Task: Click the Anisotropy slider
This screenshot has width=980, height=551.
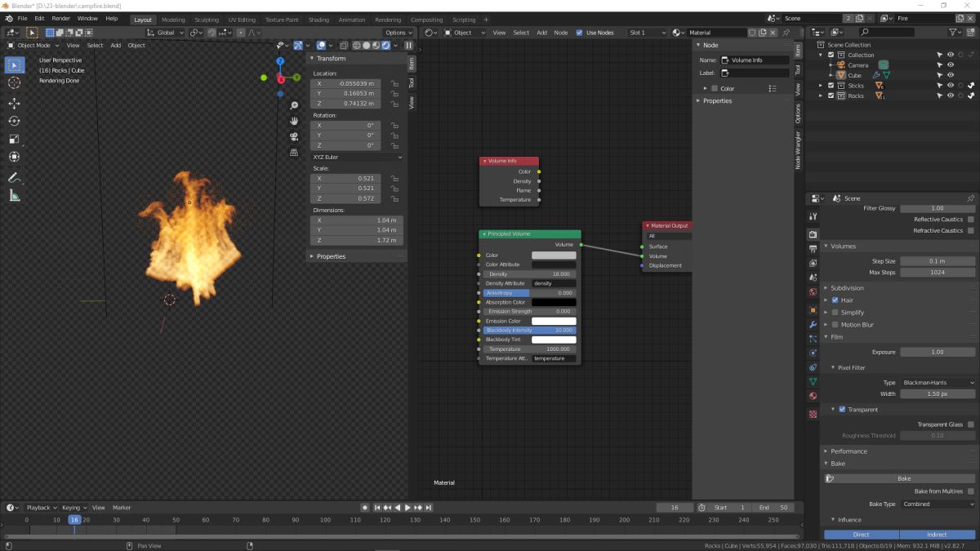Action: (529, 292)
